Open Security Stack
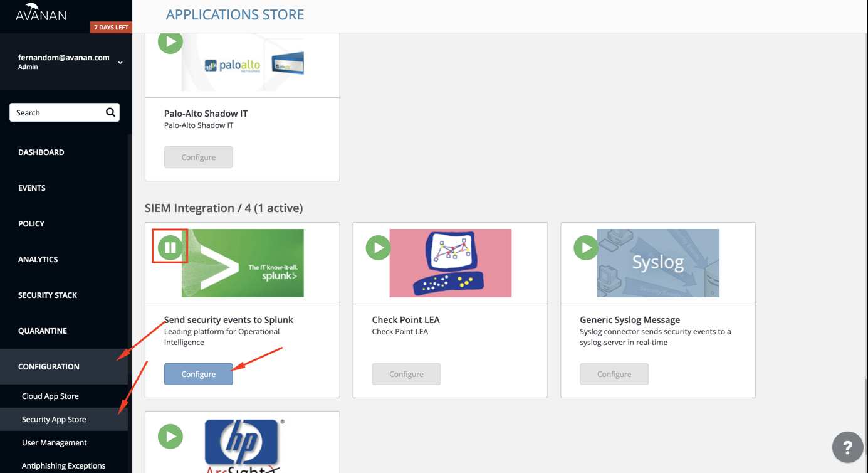The image size is (868, 473). [48, 295]
